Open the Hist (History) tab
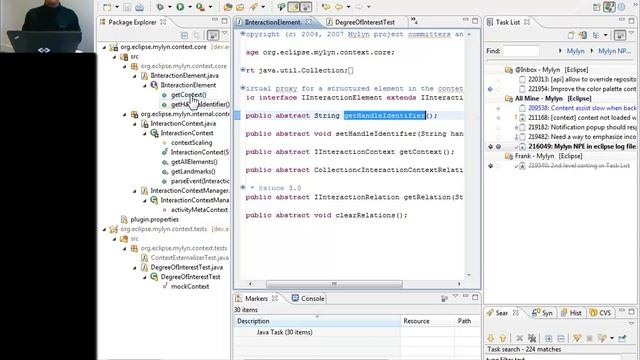The height and width of the screenshot is (360, 640). [x=571, y=313]
